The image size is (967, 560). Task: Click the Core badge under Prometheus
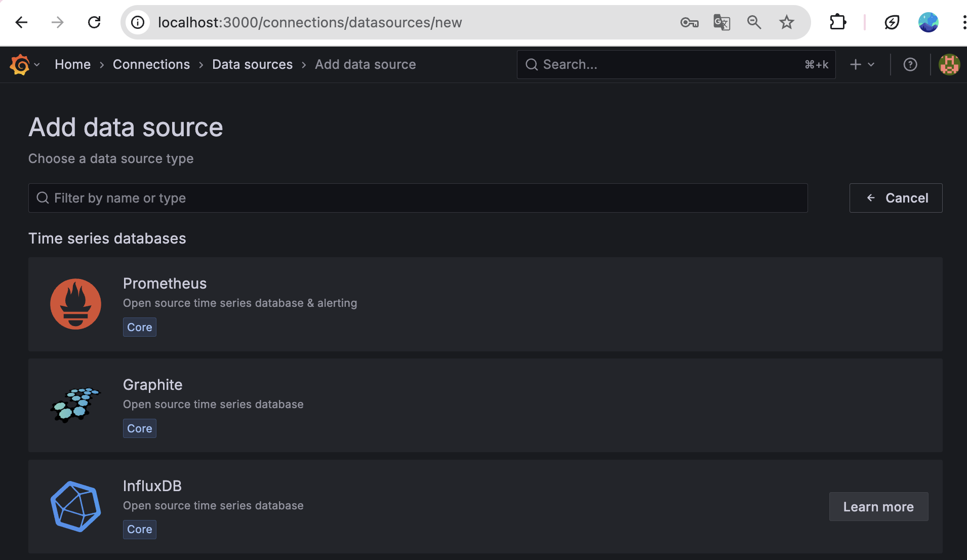pyautogui.click(x=140, y=327)
